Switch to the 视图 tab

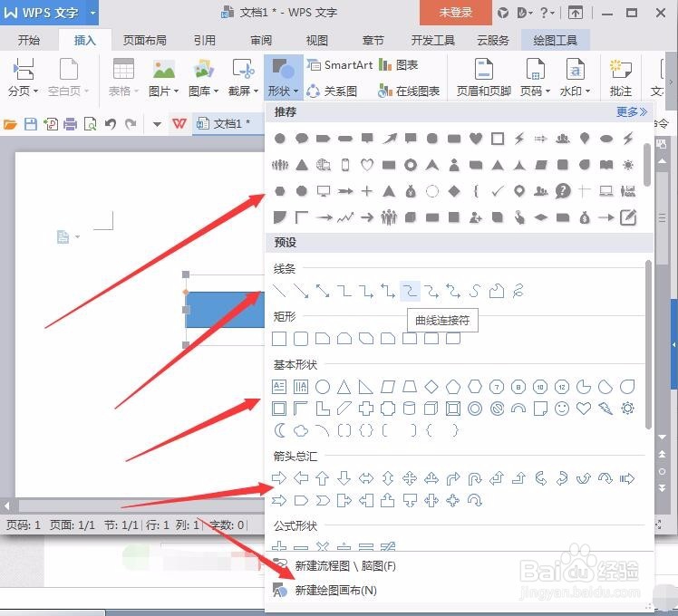[317, 41]
